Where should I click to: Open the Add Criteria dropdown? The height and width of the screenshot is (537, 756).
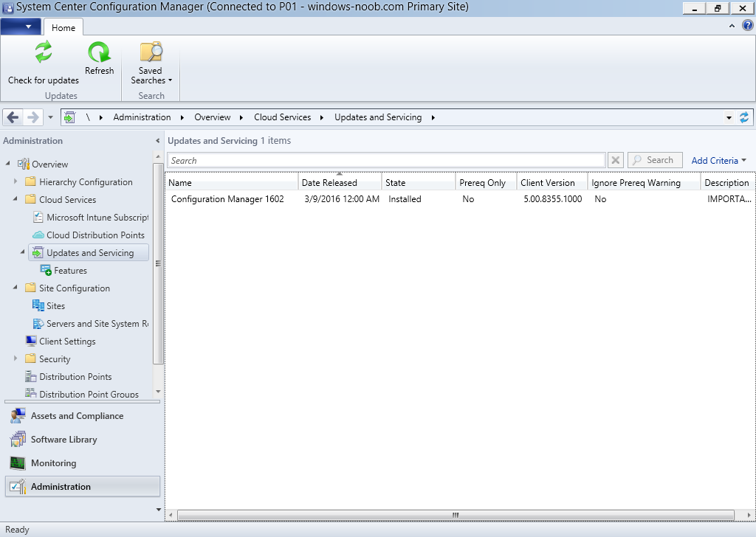[718, 160]
